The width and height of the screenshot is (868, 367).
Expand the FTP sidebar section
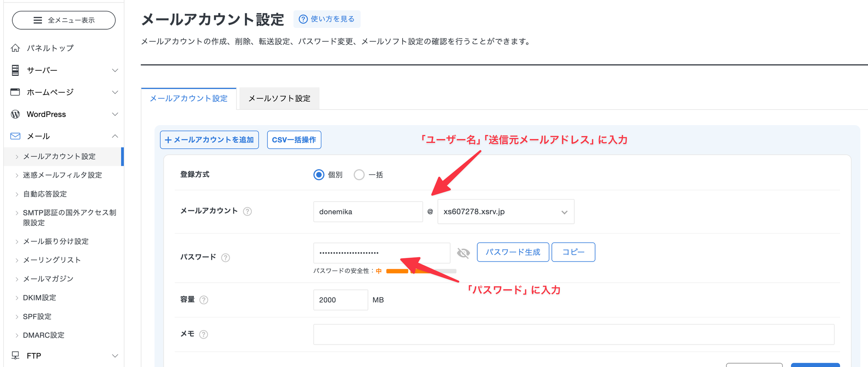pyautogui.click(x=115, y=356)
